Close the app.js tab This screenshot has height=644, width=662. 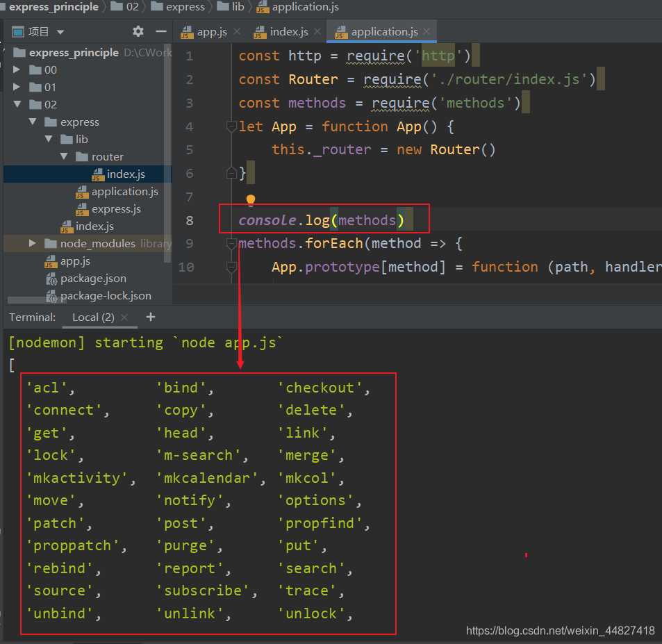point(237,32)
